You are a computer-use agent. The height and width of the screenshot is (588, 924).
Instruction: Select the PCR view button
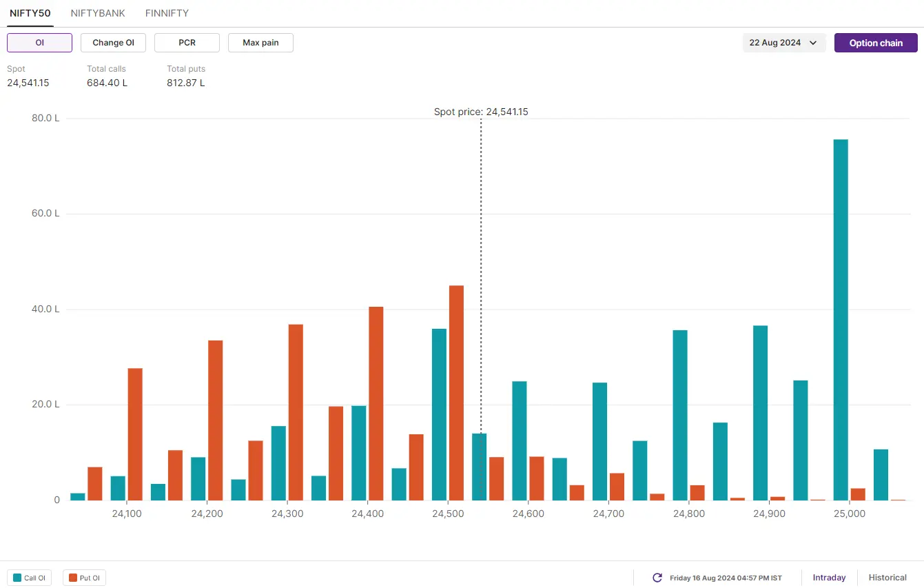(x=187, y=43)
